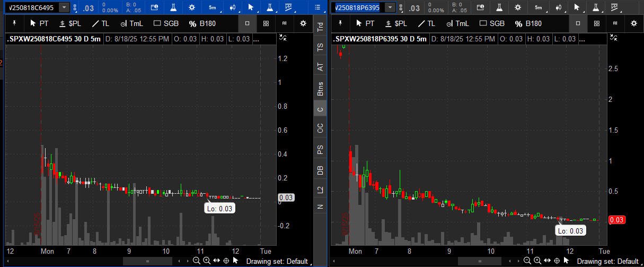Click crosshair pan icon under right chart

[x=557, y=261]
